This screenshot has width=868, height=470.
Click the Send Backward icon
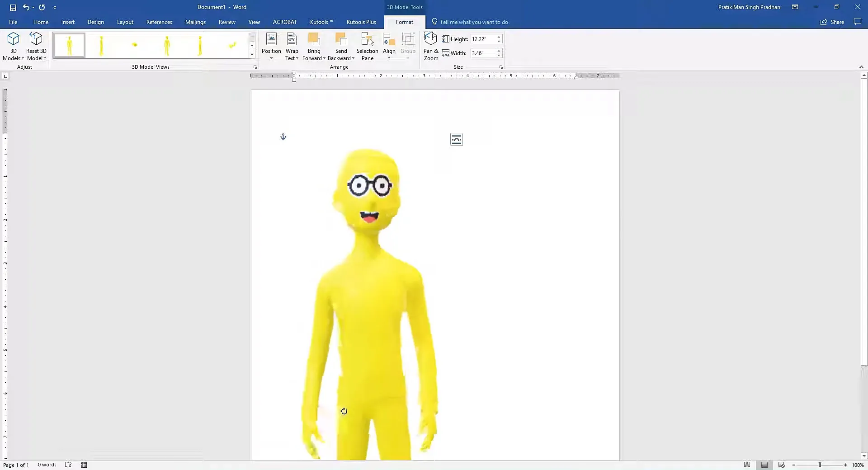(x=341, y=40)
